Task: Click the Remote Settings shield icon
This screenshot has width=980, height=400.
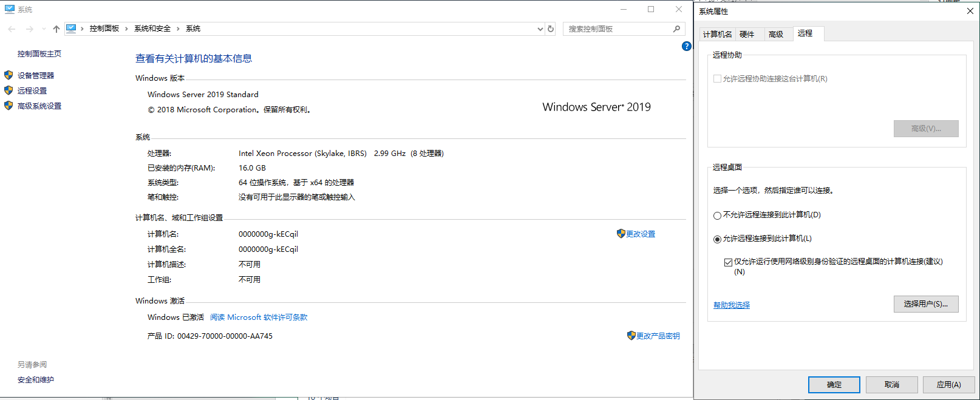Action: click(x=9, y=90)
